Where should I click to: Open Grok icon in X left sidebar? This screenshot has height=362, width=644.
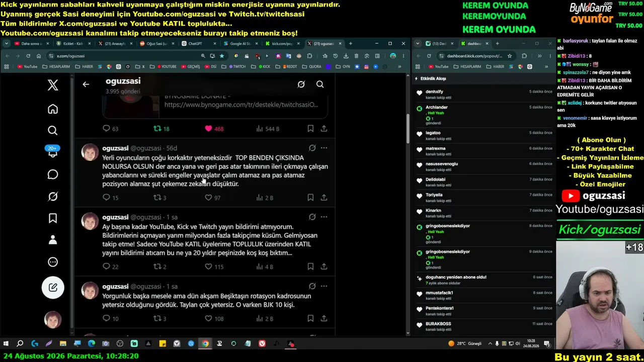click(x=53, y=197)
